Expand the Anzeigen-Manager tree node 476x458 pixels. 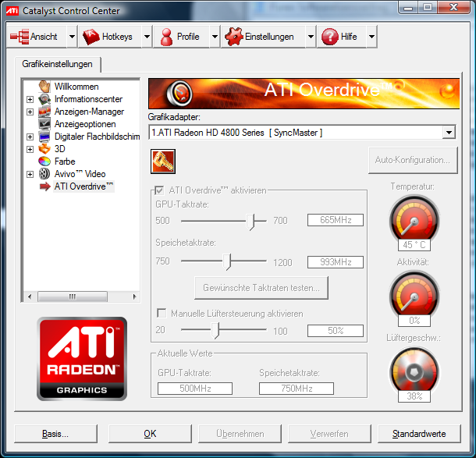point(30,112)
